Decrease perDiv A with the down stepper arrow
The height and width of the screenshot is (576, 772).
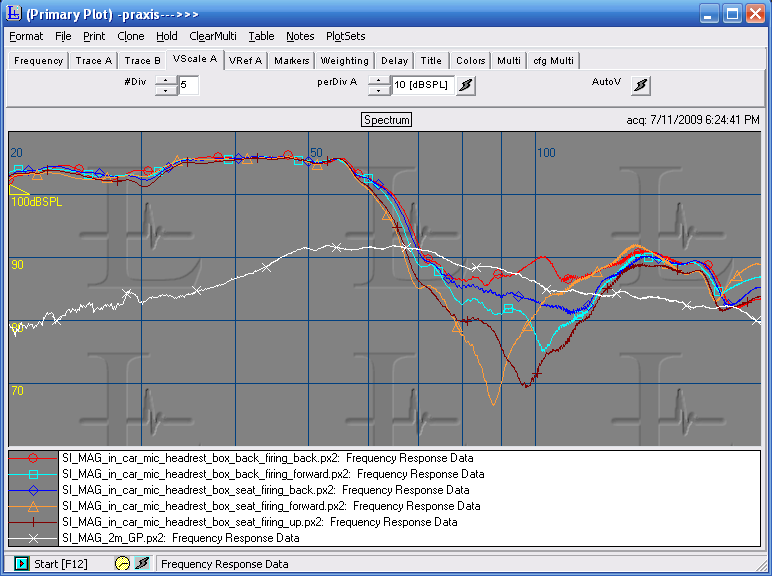[x=378, y=91]
